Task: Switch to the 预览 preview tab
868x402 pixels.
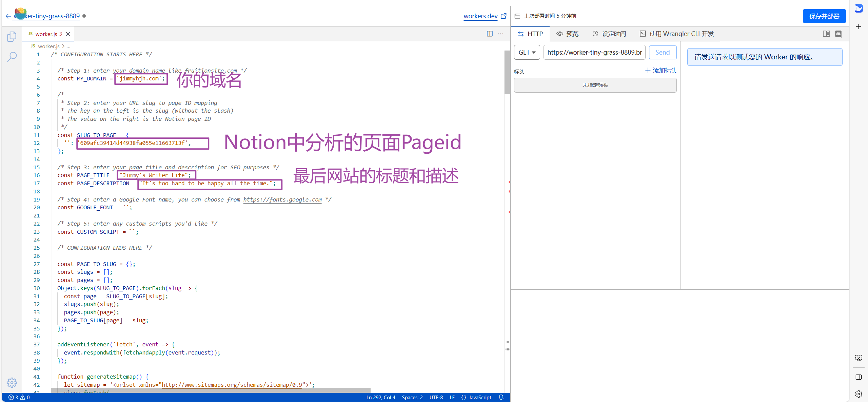Action: point(568,34)
